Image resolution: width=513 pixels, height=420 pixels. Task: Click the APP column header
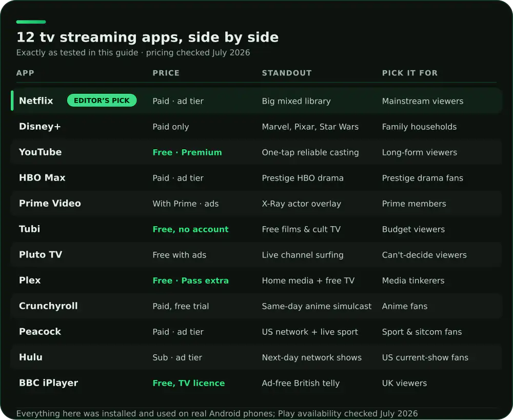click(25, 73)
